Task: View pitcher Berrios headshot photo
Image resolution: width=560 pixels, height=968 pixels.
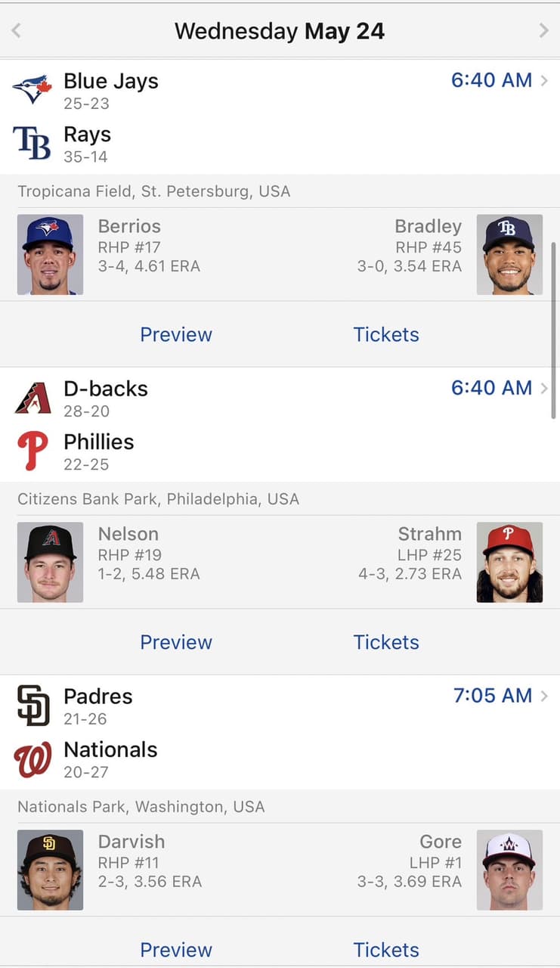Action: point(50,254)
